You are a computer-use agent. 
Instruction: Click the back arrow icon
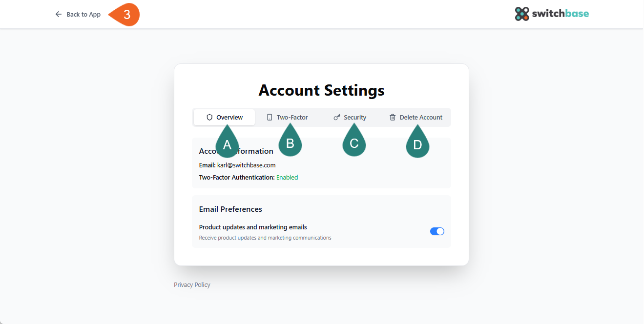tap(59, 15)
